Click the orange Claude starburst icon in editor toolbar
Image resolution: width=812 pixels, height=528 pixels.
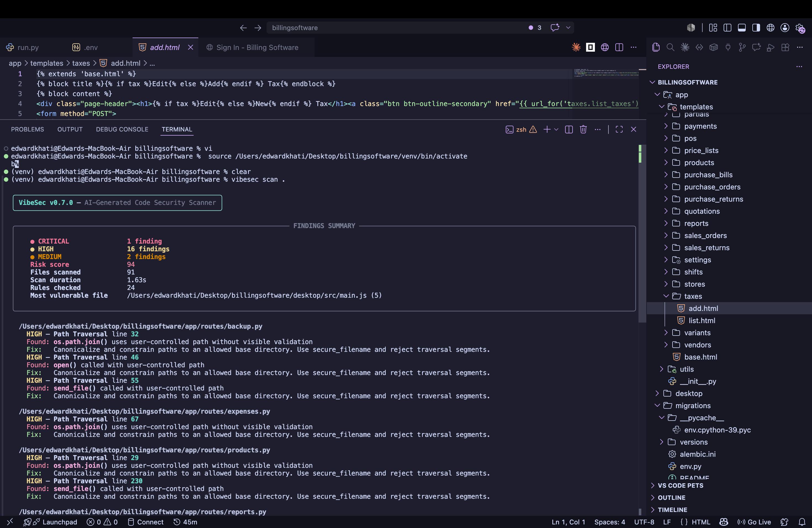click(576, 47)
